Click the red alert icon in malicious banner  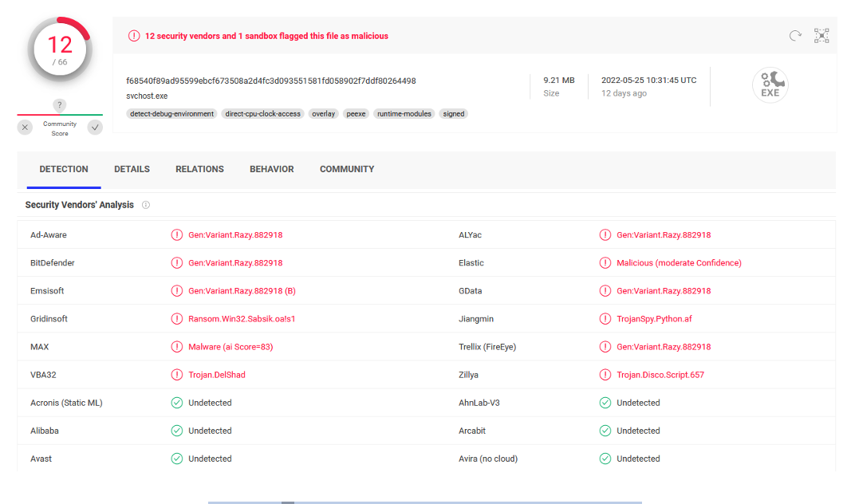pyautogui.click(x=134, y=36)
